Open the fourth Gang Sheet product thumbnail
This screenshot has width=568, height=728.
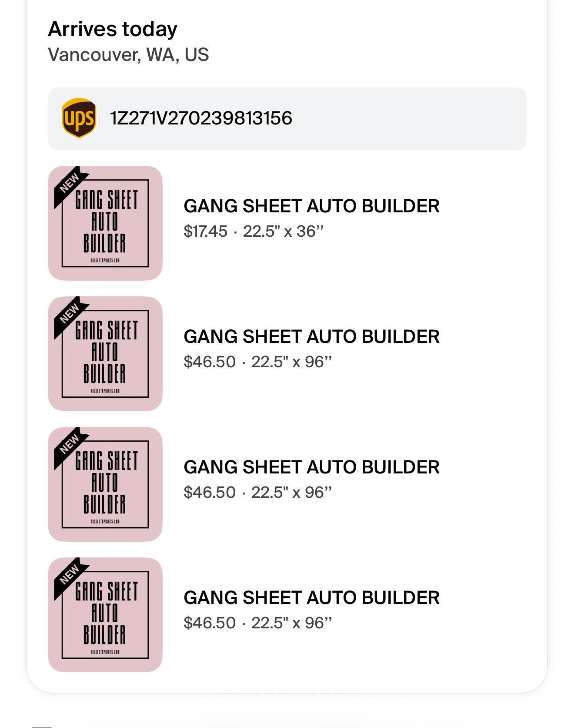pyautogui.click(x=105, y=615)
